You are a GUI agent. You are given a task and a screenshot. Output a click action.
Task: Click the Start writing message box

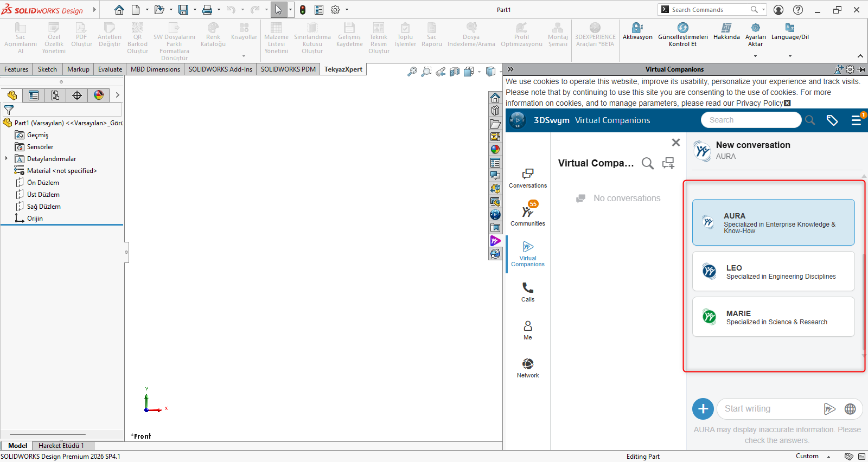pyautogui.click(x=769, y=409)
